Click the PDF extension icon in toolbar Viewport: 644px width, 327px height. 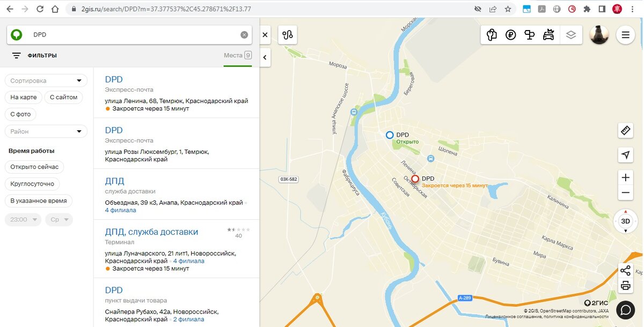542,9
